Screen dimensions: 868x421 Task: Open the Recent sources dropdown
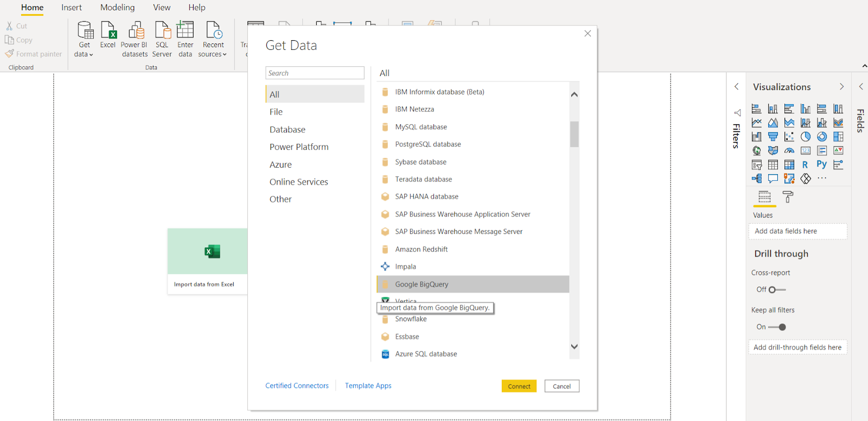(x=213, y=40)
